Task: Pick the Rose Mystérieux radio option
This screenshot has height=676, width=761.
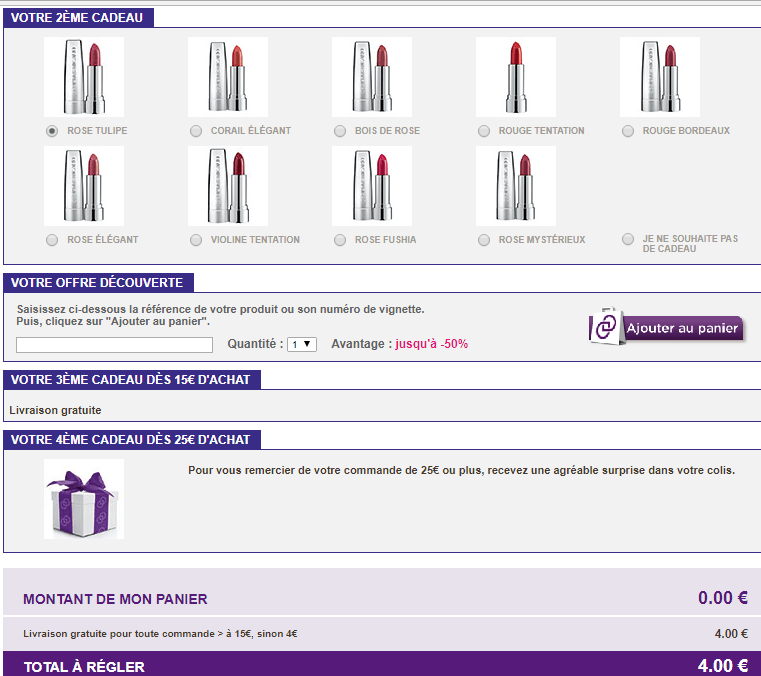Action: 484,240
